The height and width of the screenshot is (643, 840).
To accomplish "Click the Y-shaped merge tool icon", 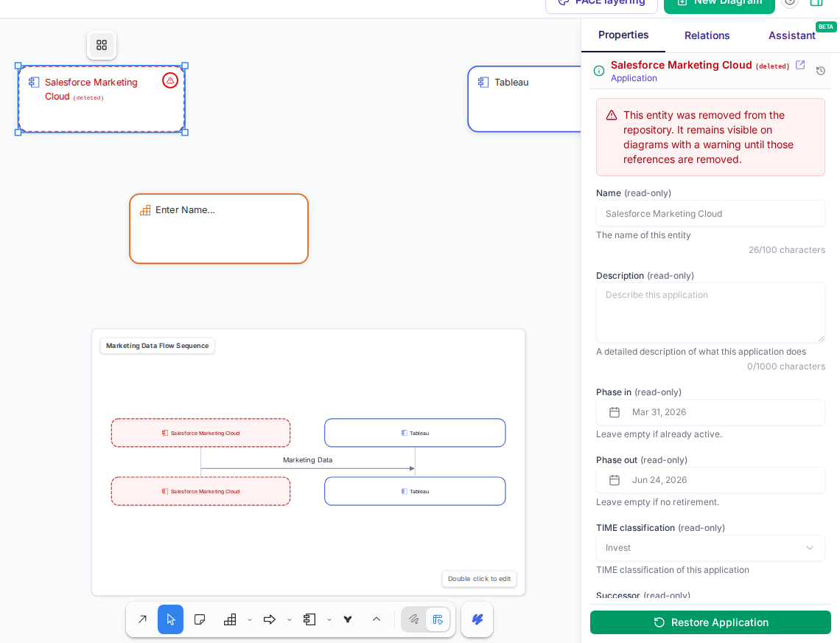I will point(348,619).
